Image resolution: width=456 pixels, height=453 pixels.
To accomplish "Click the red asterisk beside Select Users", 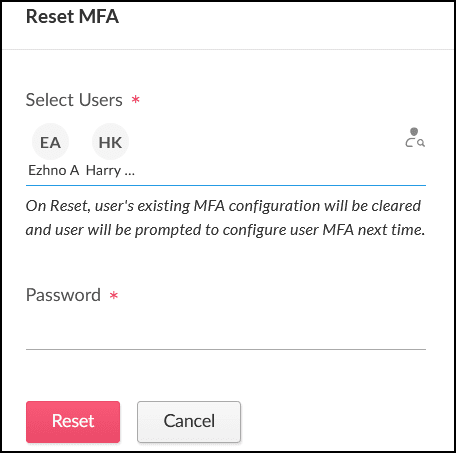I will [135, 99].
